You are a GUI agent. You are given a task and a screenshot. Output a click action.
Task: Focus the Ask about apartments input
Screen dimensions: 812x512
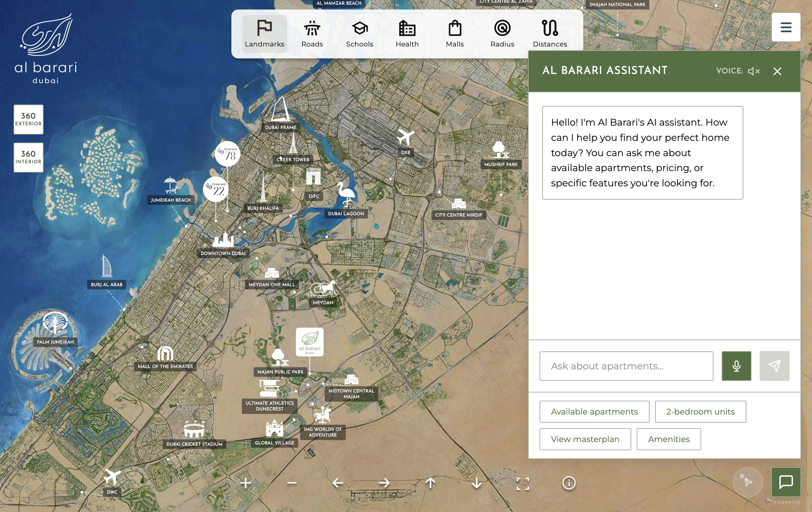point(626,366)
